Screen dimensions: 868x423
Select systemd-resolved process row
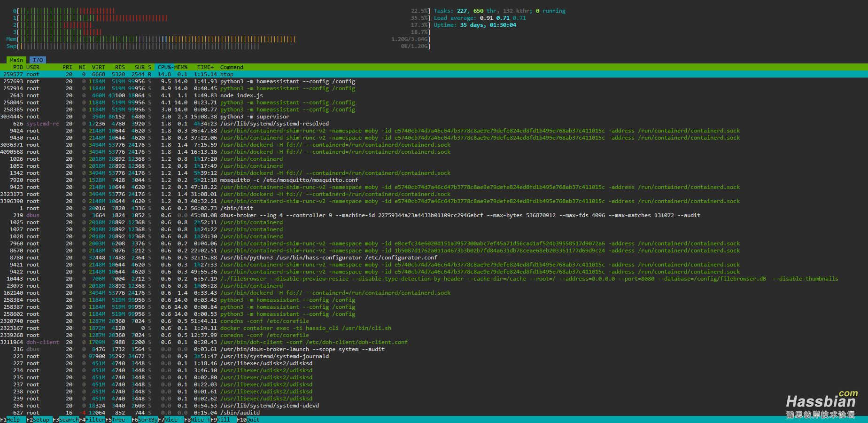point(434,124)
